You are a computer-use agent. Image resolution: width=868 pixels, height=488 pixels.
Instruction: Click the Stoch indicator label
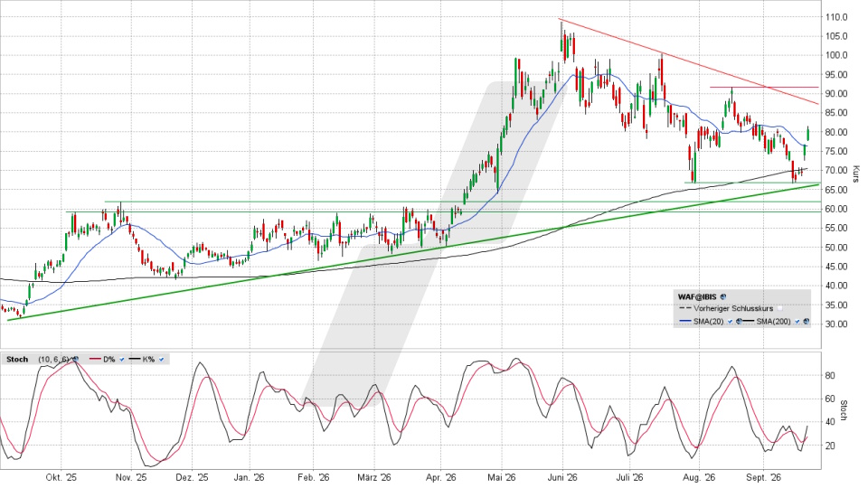coord(17,359)
